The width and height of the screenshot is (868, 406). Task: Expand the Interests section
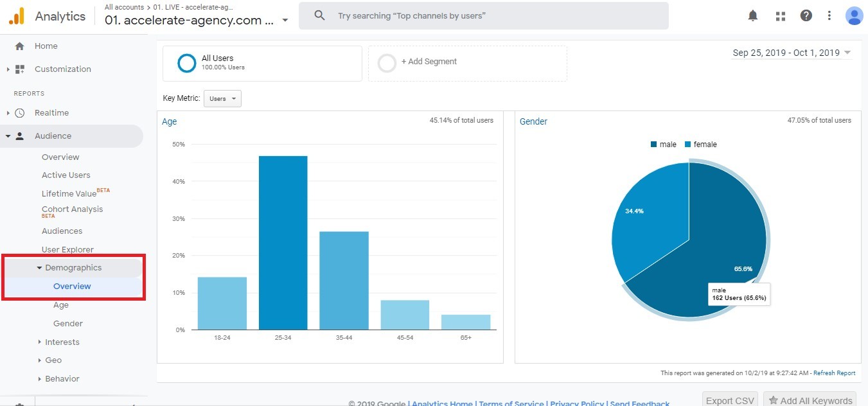tap(62, 342)
